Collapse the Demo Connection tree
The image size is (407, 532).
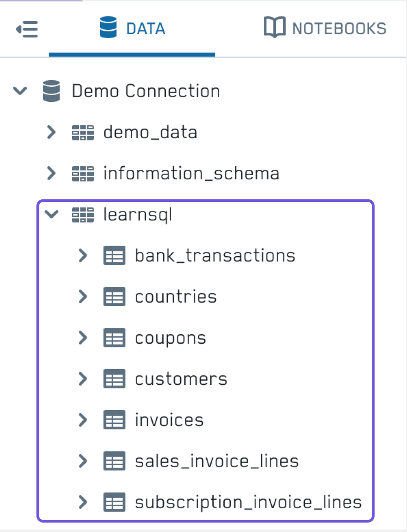[x=20, y=91]
